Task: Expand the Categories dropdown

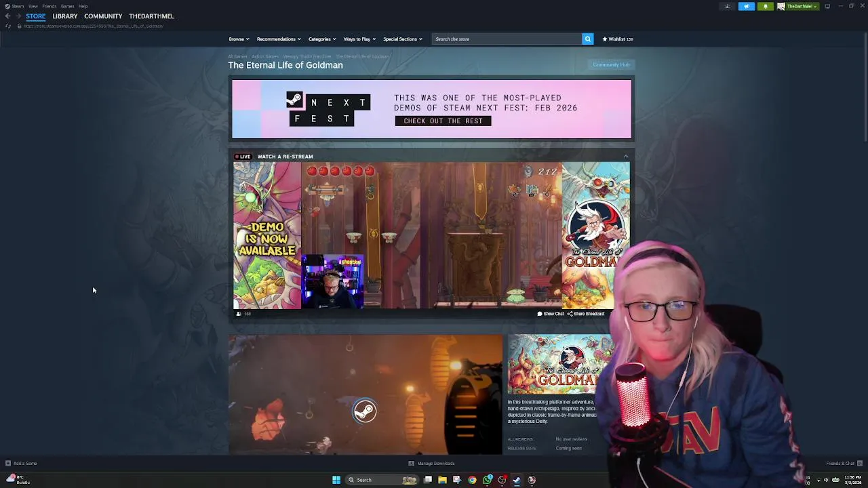Action: [322, 39]
